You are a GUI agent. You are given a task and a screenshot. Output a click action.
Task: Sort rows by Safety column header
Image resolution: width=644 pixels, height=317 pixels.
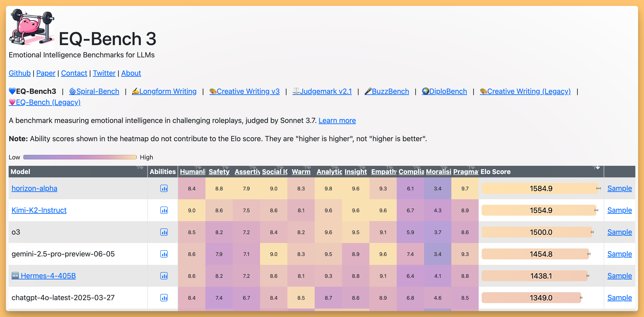coord(219,172)
